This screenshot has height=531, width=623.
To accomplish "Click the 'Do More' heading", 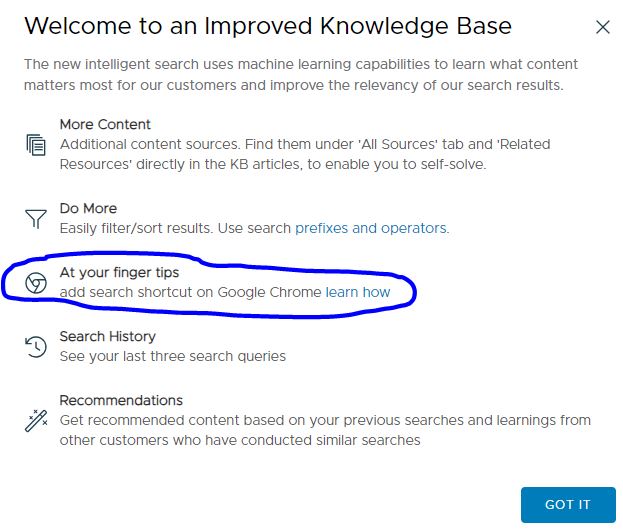I will point(88,208).
